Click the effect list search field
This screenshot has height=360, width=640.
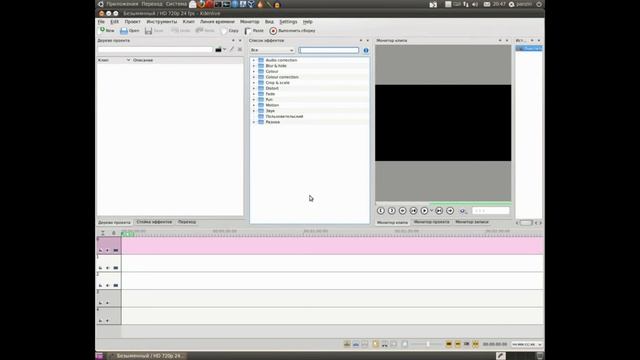(x=329, y=50)
